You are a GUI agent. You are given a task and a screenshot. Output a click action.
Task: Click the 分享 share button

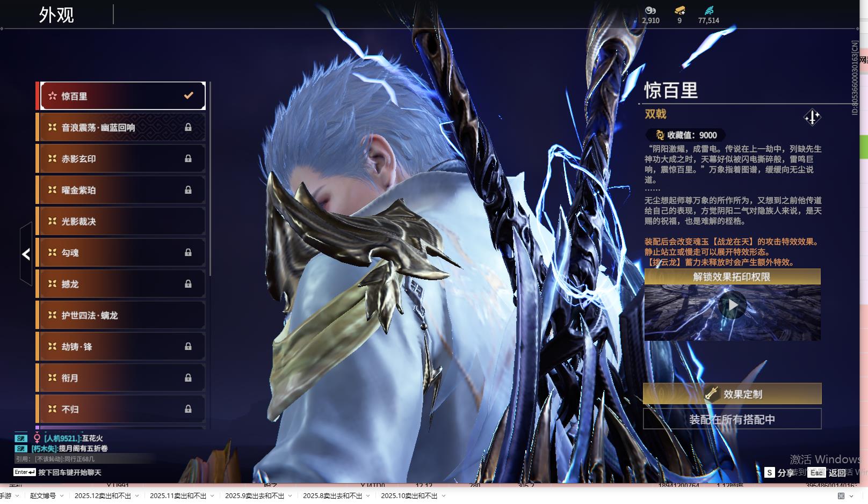[780, 472]
